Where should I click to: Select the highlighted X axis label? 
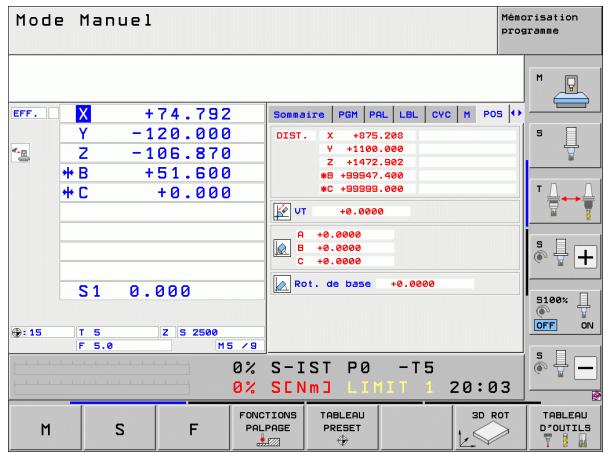pos(83,114)
